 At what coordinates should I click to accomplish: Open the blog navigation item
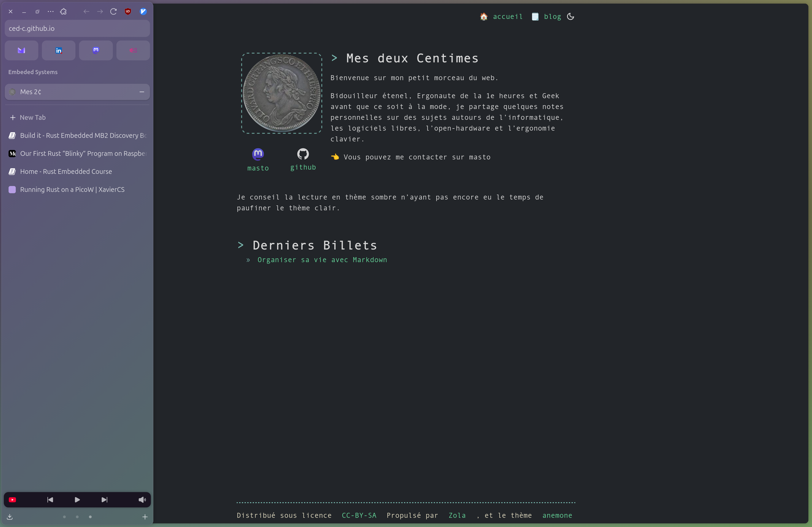pyautogui.click(x=552, y=16)
